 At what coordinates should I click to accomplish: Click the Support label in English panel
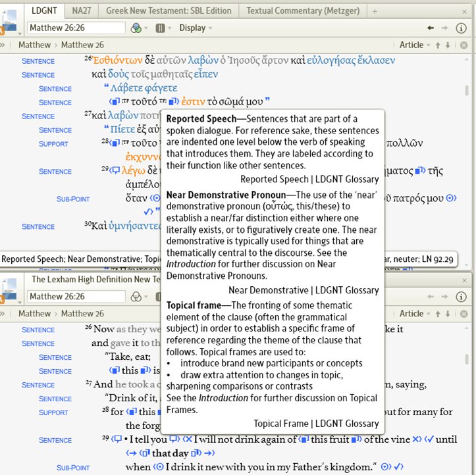53,413
